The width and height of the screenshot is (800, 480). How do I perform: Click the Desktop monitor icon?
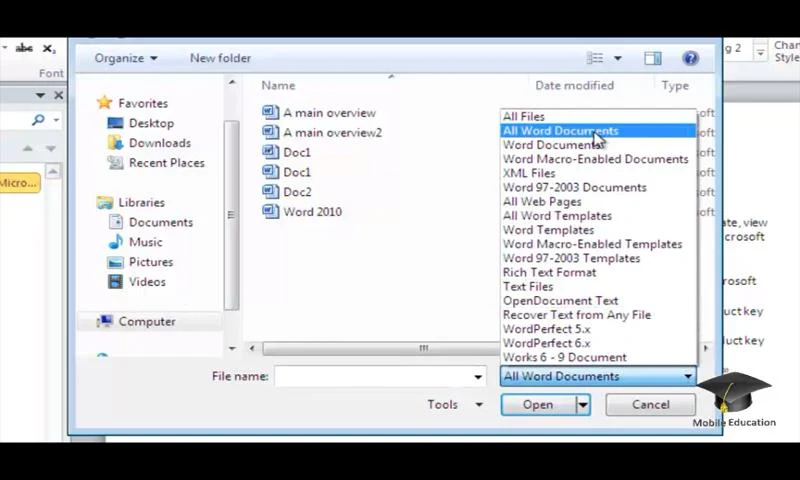point(115,123)
